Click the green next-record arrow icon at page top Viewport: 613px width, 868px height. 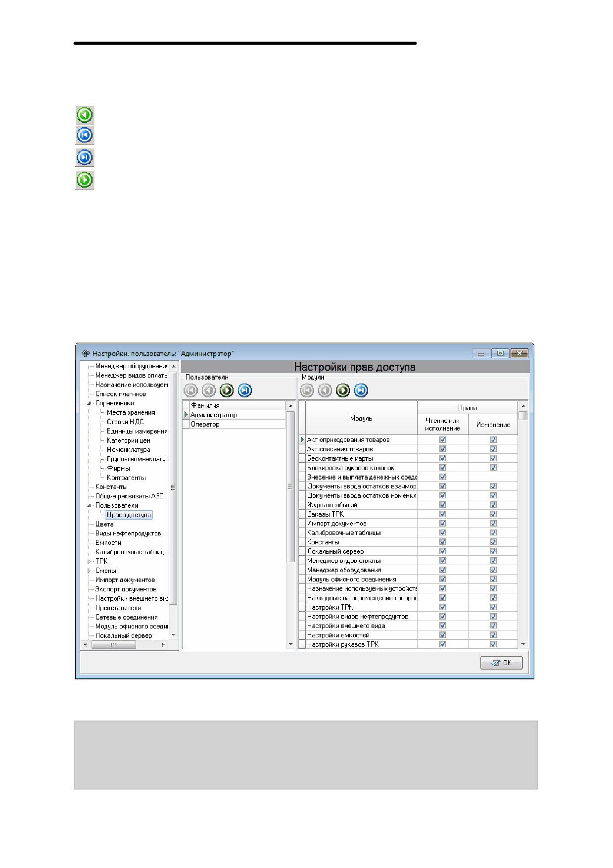pos(85,180)
